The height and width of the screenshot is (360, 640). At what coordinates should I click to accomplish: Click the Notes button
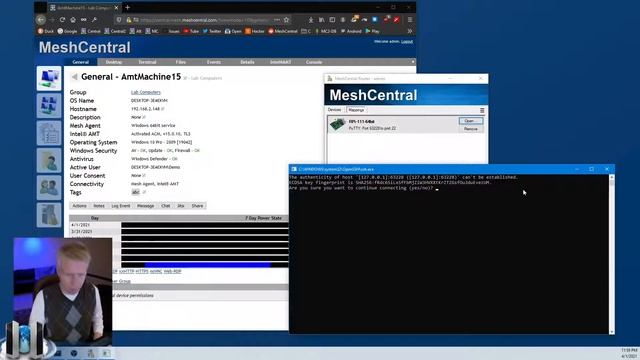pos(99,206)
